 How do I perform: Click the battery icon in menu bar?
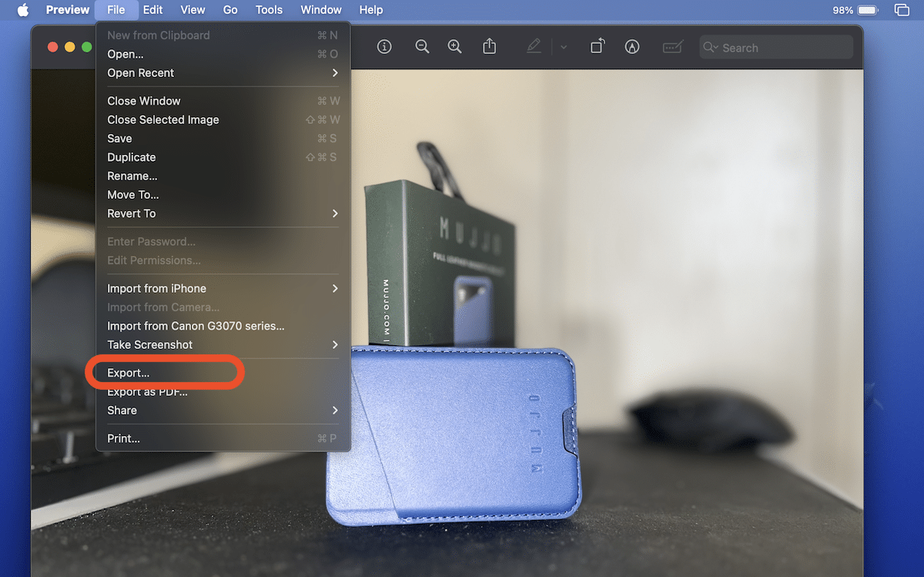pos(868,10)
